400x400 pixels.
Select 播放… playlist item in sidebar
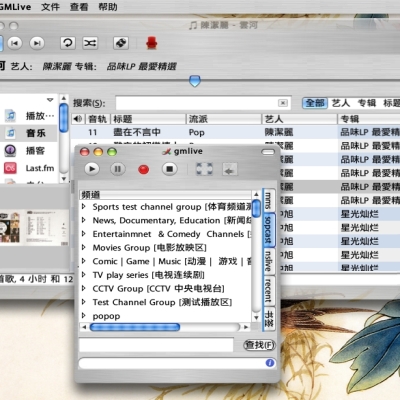(29, 116)
